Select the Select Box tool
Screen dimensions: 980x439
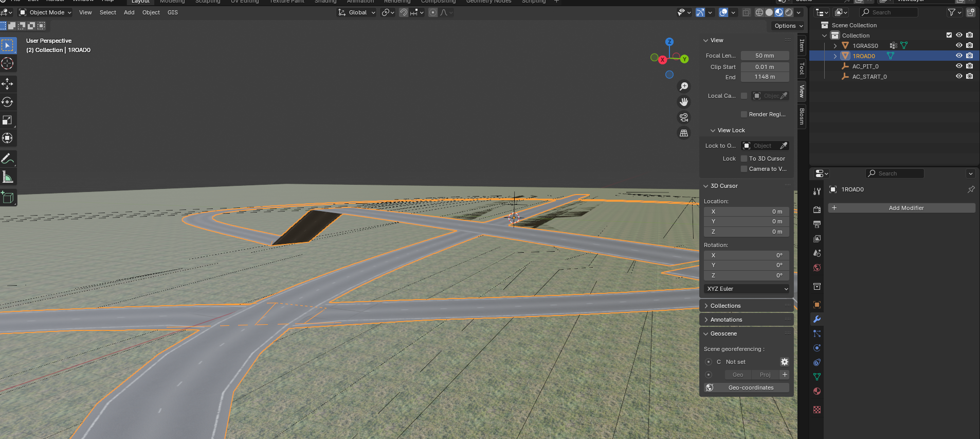8,46
